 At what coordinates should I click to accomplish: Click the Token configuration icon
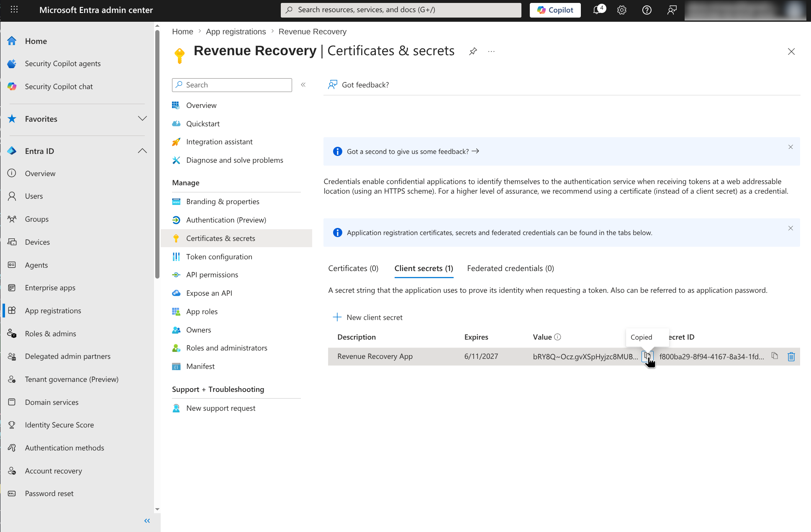point(176,257)
